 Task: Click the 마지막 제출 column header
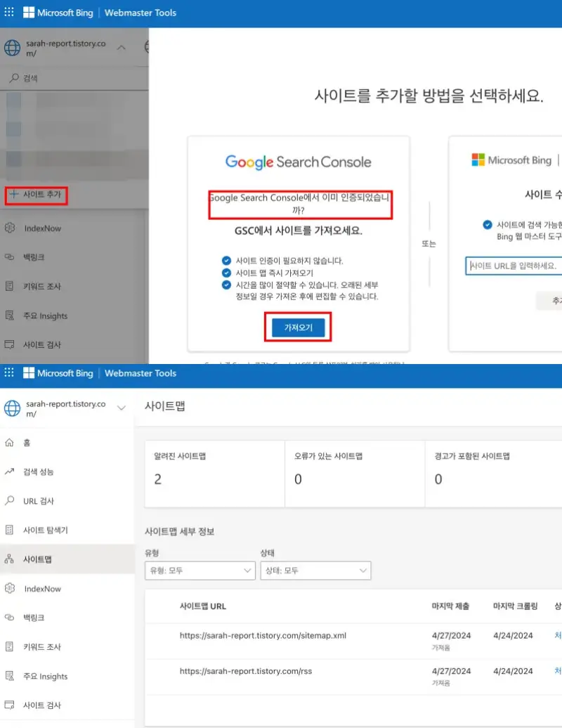click(450, 606)
